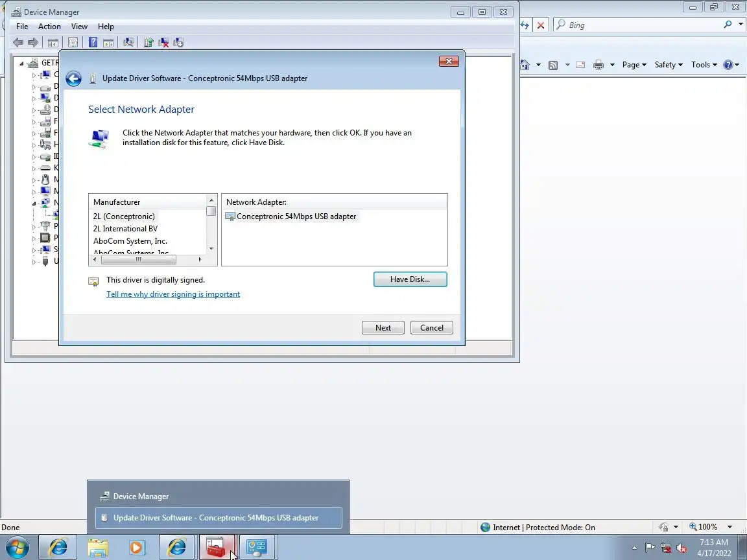This screenshot has height=560, width=747.
Task: Click the Action Center flag icon in tray
Action: (650, 548)
